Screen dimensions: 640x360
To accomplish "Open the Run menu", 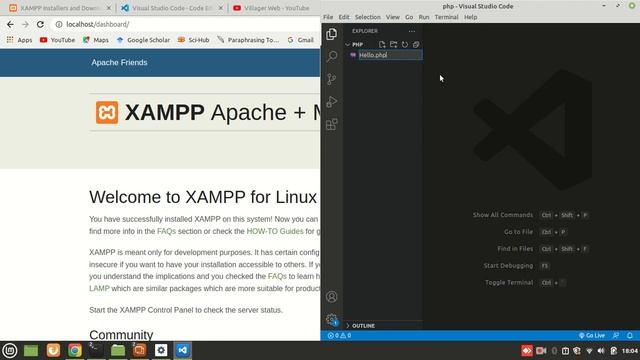I will click(x=424, y=17).
